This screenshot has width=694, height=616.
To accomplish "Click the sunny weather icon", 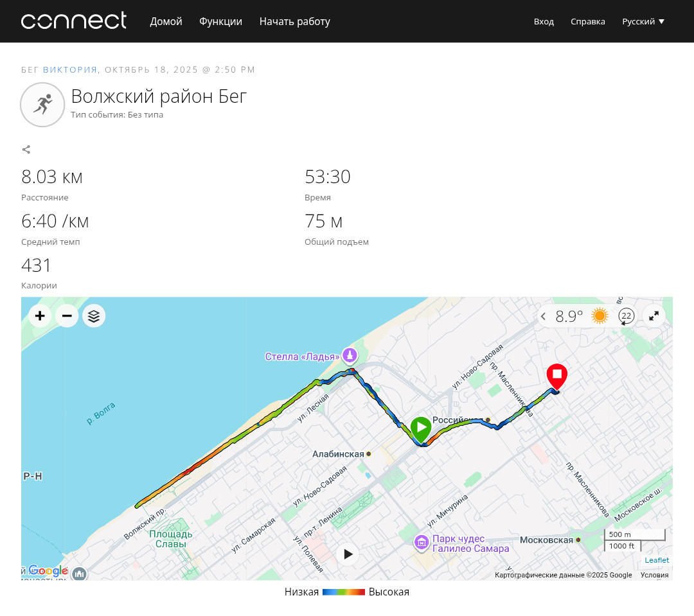I will point(600,316).
